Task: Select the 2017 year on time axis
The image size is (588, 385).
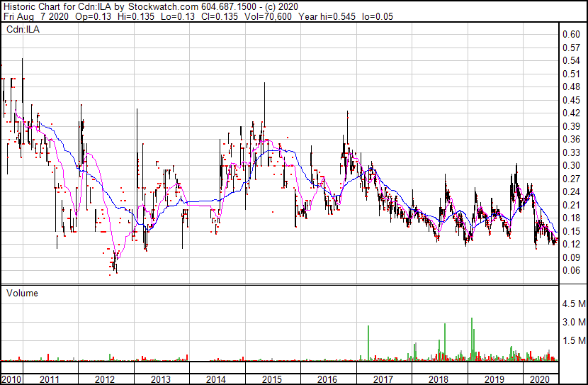Action: [383, 379]
